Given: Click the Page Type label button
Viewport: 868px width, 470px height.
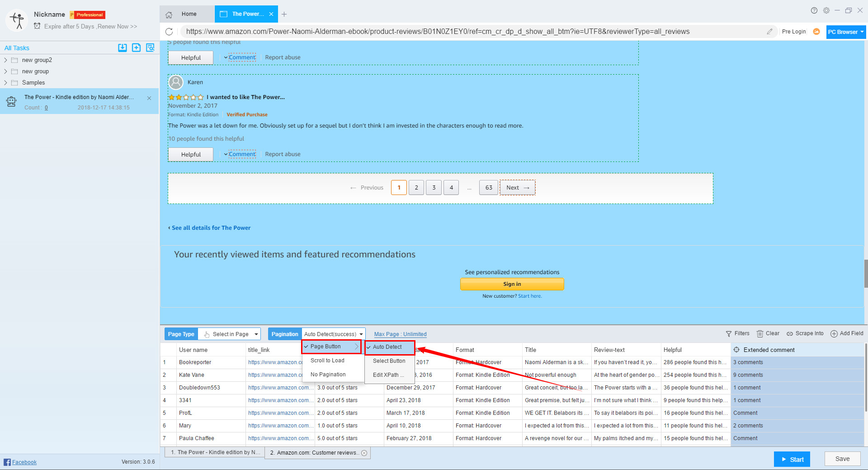Looking at the screenshot, I should (x=181, y=334).
